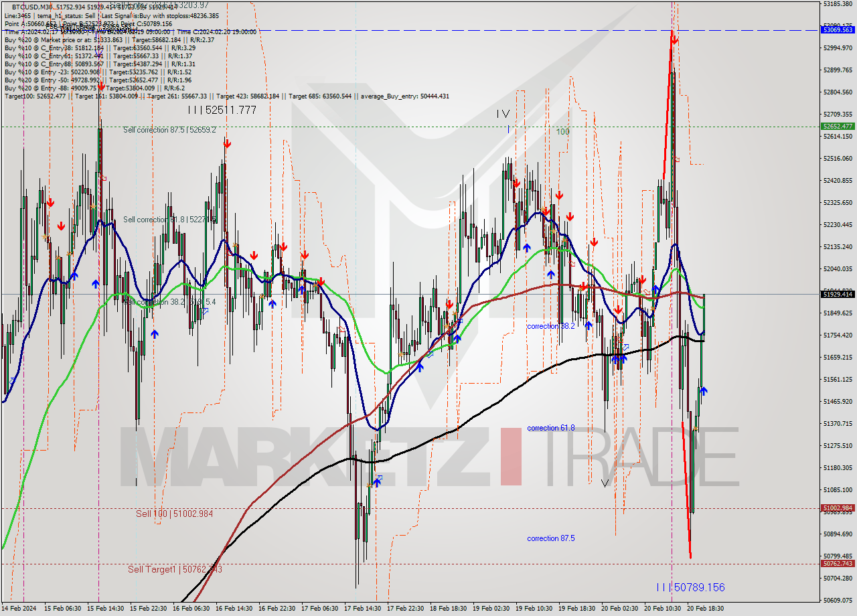Image resolution: width=857 pixels, height=616 pixels.
Task: Click the 53185.380 price axis value
Action: click(x=838, y=4)
